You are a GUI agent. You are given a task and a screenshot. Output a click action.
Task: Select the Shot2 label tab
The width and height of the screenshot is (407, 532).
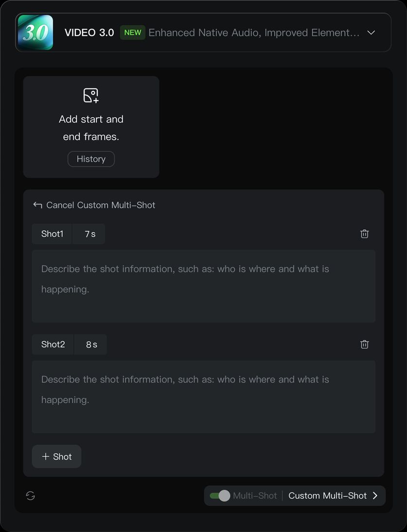53,344
